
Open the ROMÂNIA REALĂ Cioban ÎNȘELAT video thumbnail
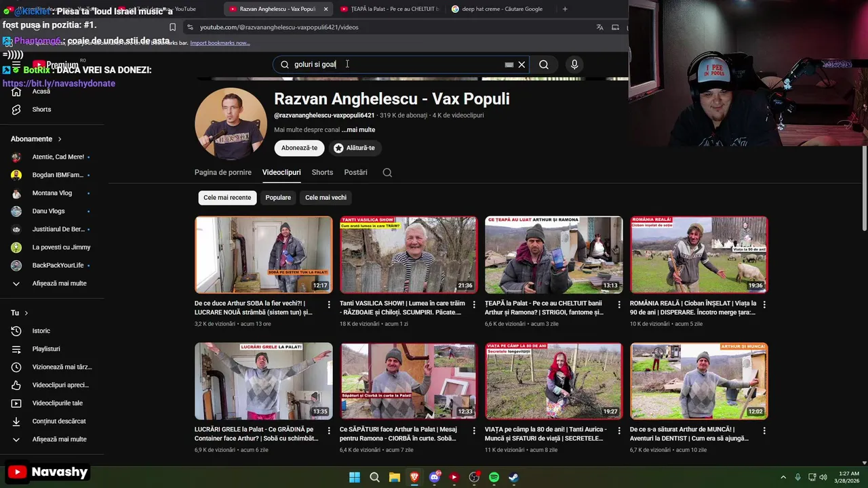[x=698, y=255]
